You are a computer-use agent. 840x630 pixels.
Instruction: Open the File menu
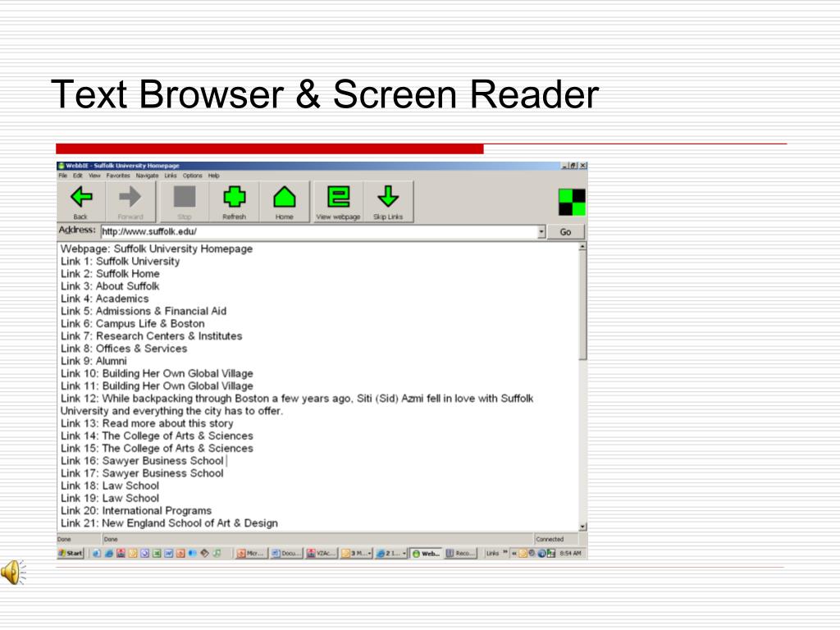[x=63, y=176]
